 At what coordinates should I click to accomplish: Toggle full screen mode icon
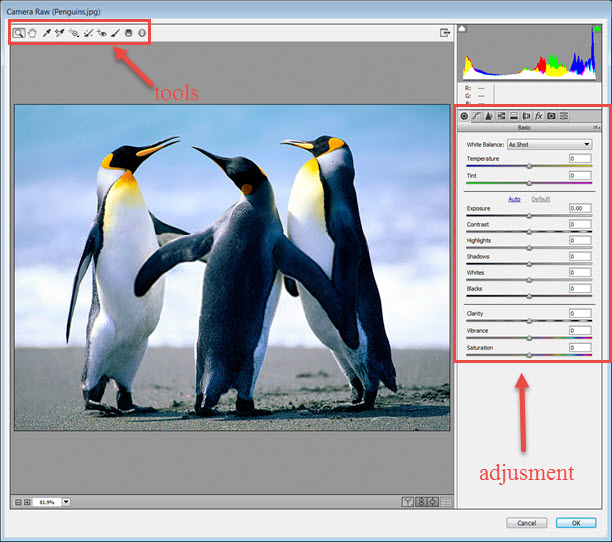coord(445,33)
